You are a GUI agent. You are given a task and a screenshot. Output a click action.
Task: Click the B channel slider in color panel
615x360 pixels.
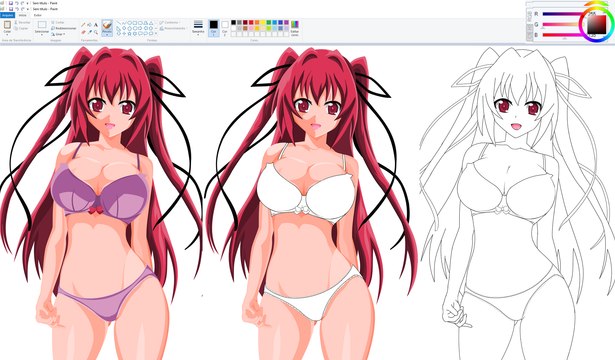(562, 35)
